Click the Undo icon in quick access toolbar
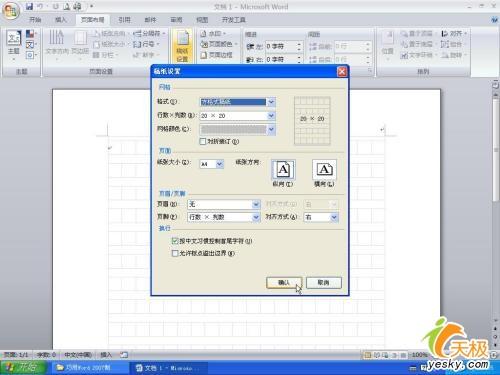Screen dimensions: 500x375 [40, 6]
